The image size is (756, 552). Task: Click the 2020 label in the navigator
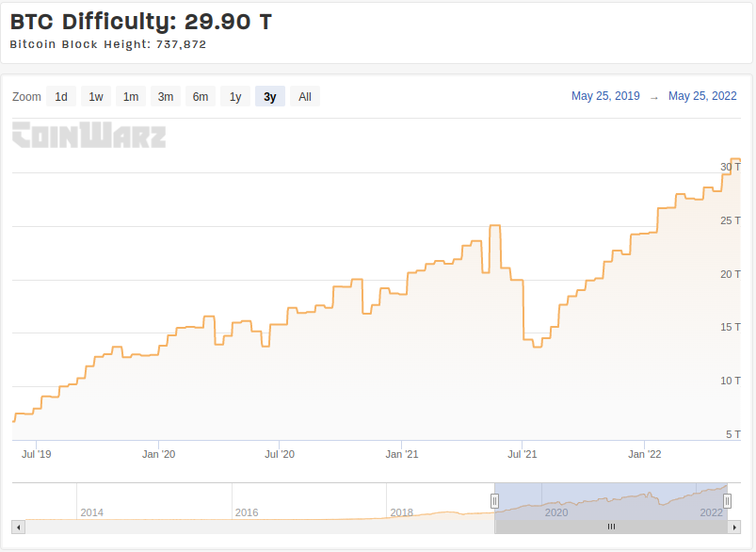click(556, 512)
